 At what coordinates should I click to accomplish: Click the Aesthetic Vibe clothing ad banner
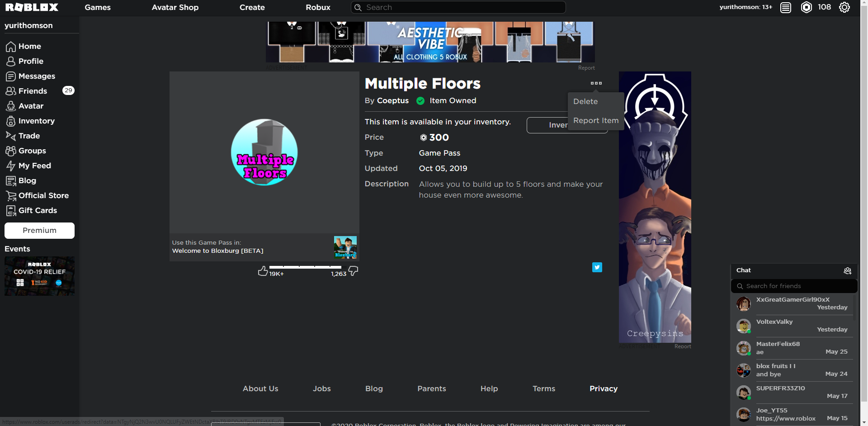[430, 42]
